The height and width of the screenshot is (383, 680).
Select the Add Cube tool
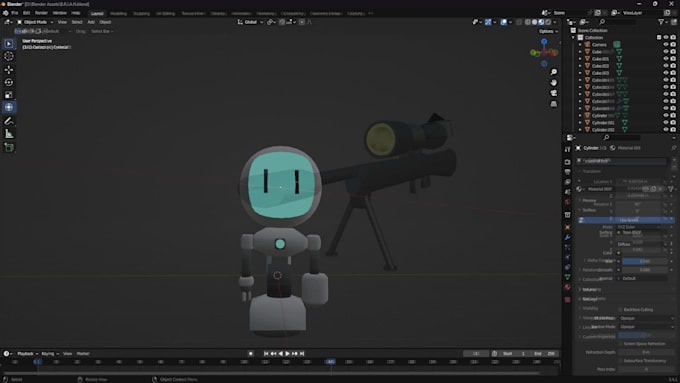(9, 147)
